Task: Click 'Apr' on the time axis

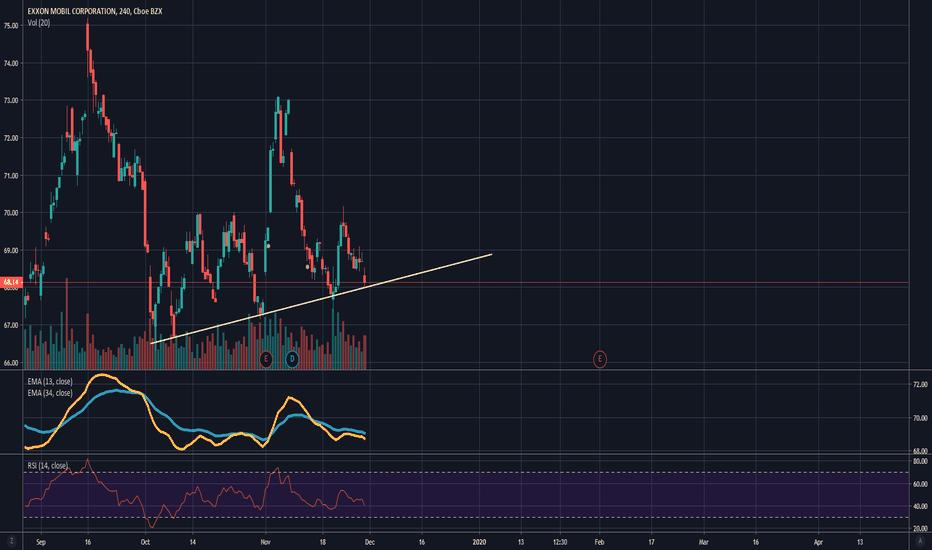Action: coord(818,542)
